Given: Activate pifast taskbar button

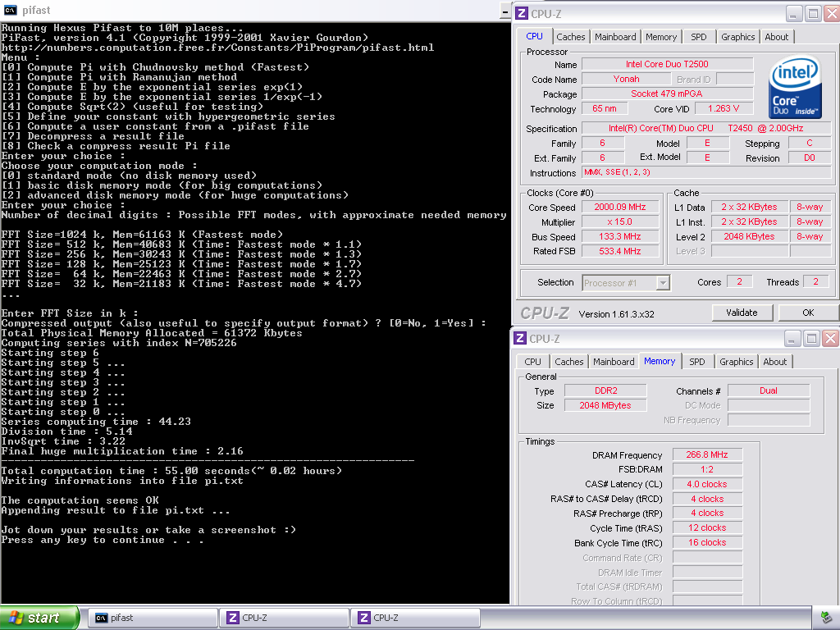Looking at the screenshot, I should [153, 618].
